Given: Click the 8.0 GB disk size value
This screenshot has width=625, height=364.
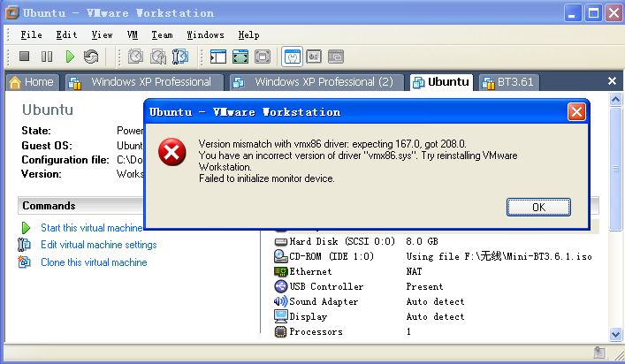Looking at the screenshot, I should [x=422, y=241].
